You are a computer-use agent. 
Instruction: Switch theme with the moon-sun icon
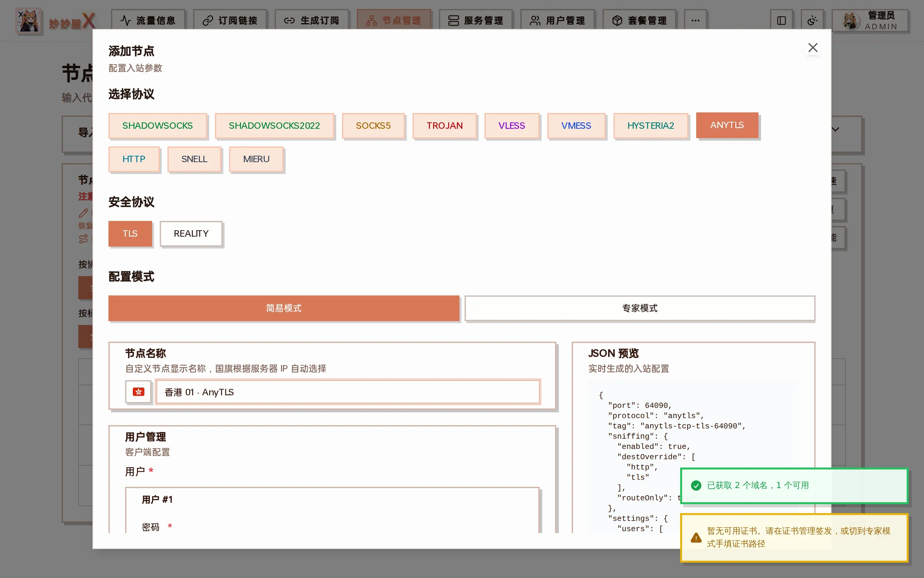coord(812,21)
